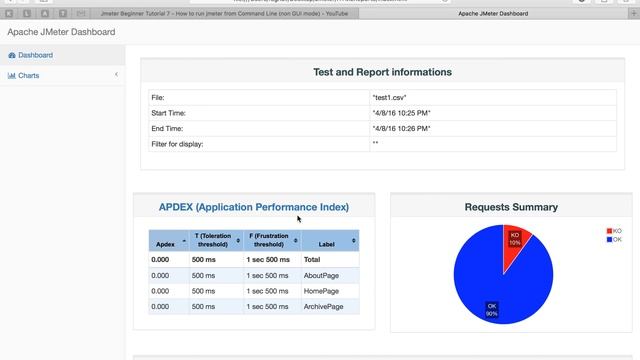
Task: Click the "File:" label cell
Action: pyautogui.click(x=259, y=98)
